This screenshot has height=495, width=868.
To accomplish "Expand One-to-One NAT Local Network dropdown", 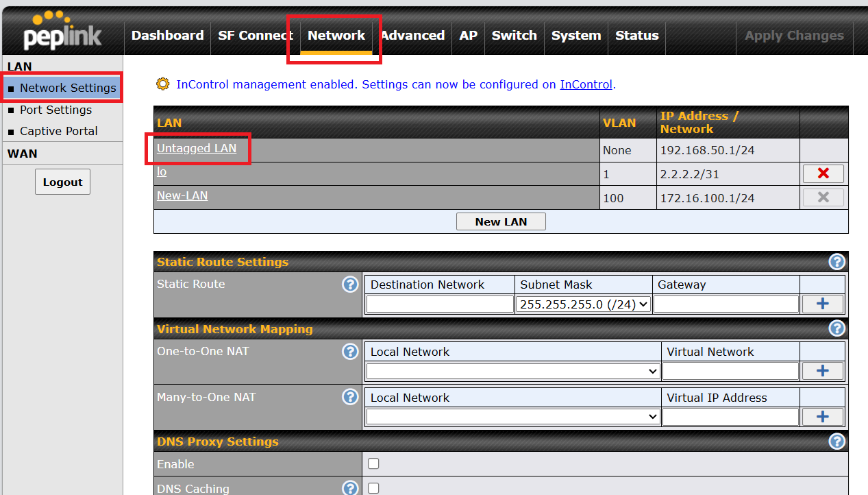I will point(513,371).
